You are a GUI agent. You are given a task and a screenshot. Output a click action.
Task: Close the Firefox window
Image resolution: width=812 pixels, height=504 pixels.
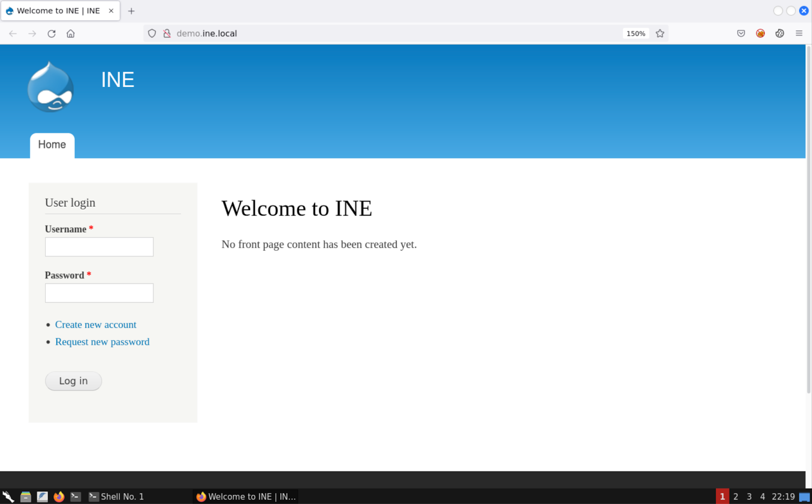point(804,11)
